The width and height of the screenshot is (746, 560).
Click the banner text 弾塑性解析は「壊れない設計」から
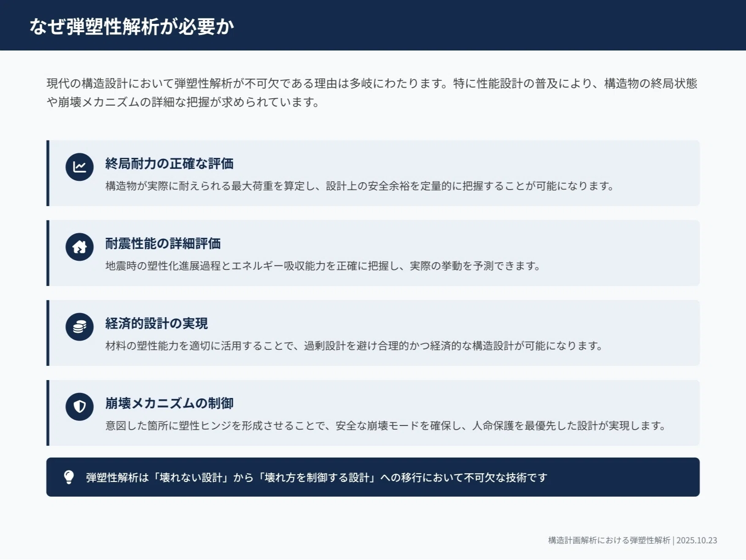[x=317, y=477]
